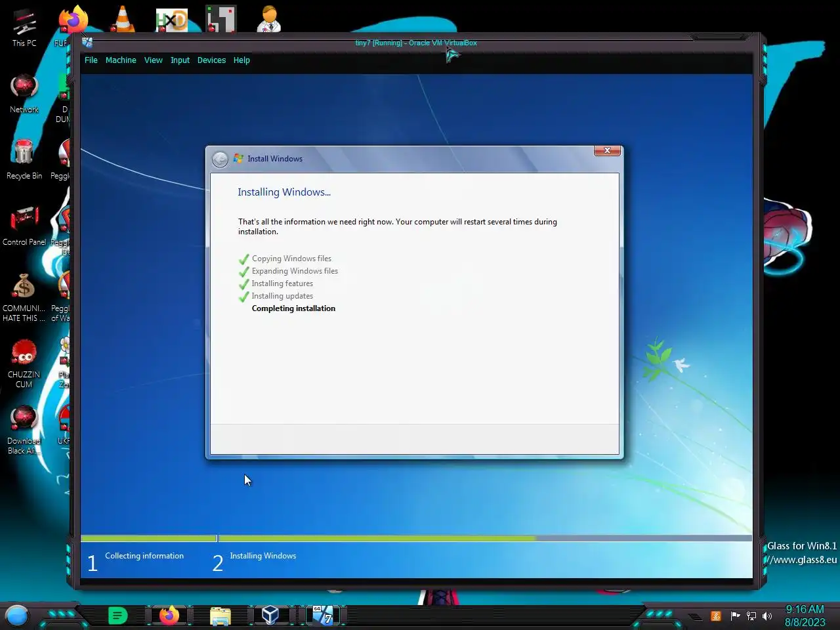Click the back arrow in Install Windows
Viewport: 840px width, 630px height.
click(220, 159)
